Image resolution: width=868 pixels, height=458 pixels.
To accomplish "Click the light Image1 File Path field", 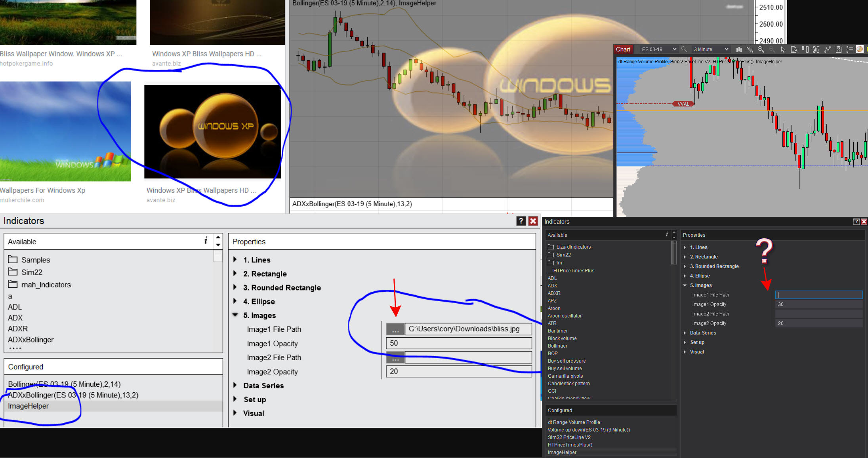I will (x=468, y=329).
